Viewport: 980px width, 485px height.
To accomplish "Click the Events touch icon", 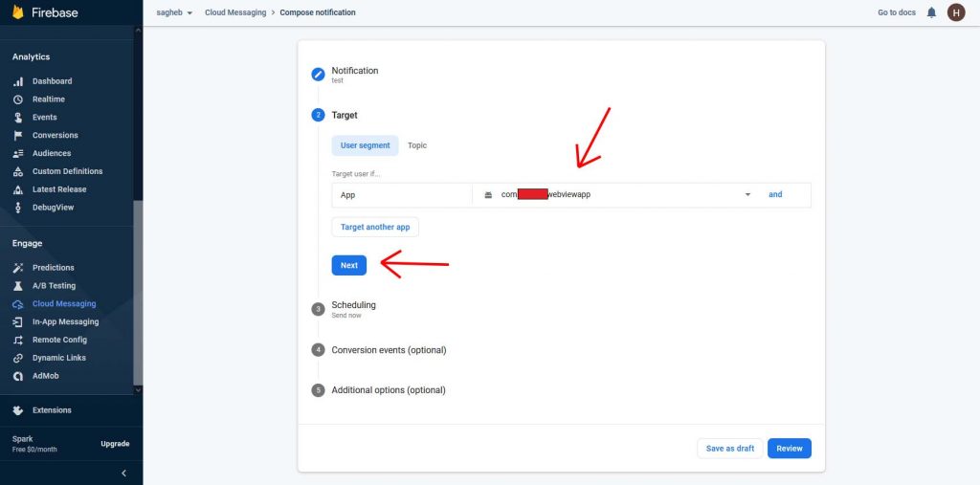I will pos(18,118).
